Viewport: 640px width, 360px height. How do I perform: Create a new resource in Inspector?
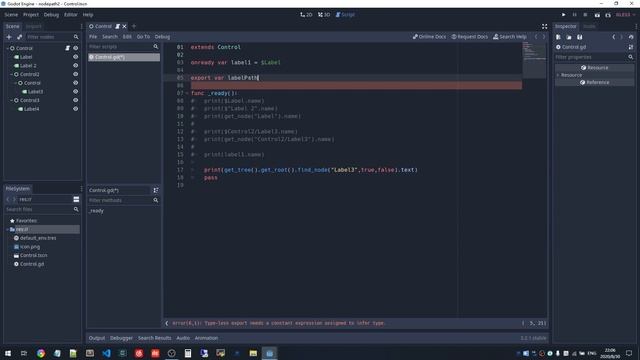click(x=558, y=37)
